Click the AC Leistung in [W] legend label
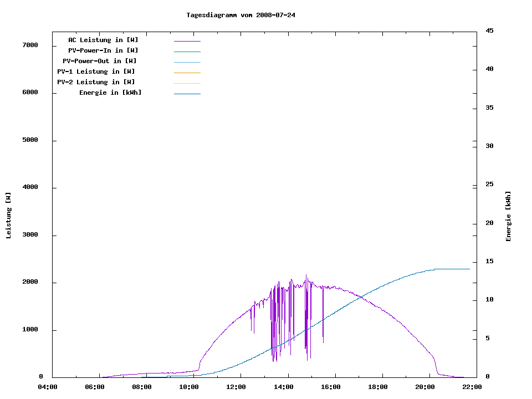The image size is (532, 399). pos(103,40)
